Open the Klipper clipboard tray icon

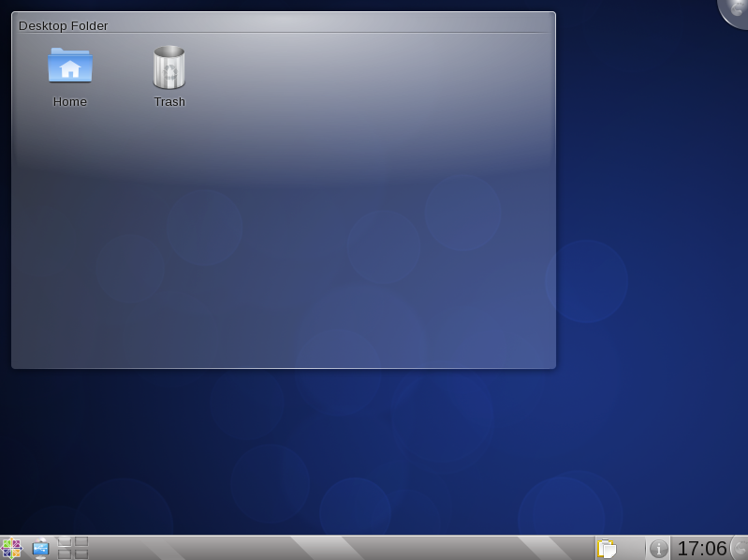pyautogui.click(x=607, y=549)
